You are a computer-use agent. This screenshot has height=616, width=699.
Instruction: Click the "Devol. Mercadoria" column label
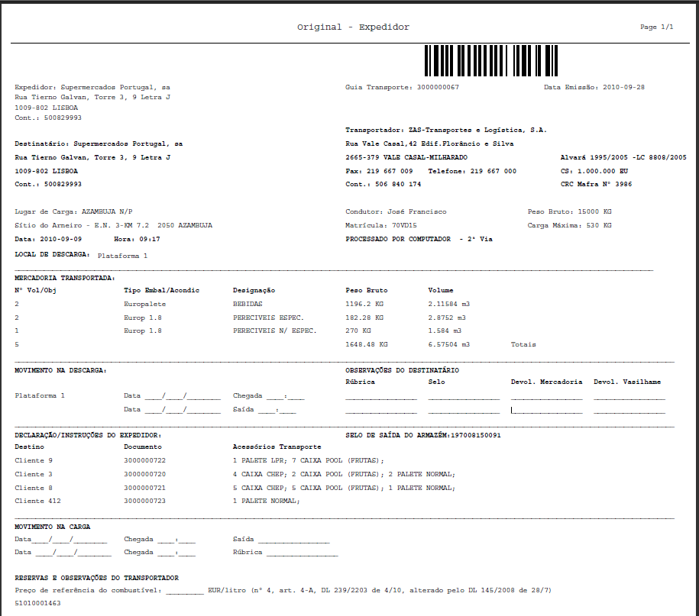coord(546,382)
